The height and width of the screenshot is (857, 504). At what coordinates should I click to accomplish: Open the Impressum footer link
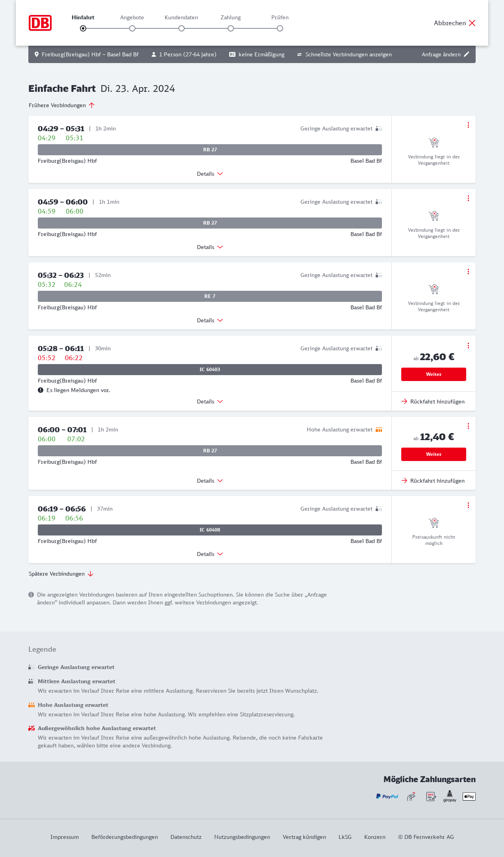pos(65,837)
